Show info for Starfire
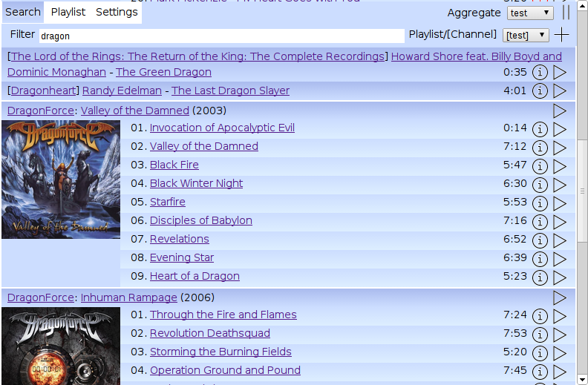Image resolution: width=588 pixels, height=385 pixels. (x=540, y=203)
